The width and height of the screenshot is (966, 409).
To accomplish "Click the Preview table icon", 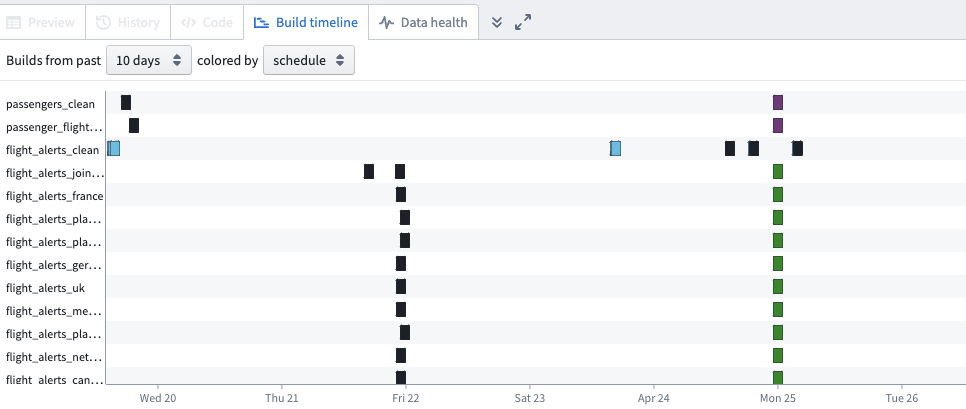I will (x=14, y=23).
